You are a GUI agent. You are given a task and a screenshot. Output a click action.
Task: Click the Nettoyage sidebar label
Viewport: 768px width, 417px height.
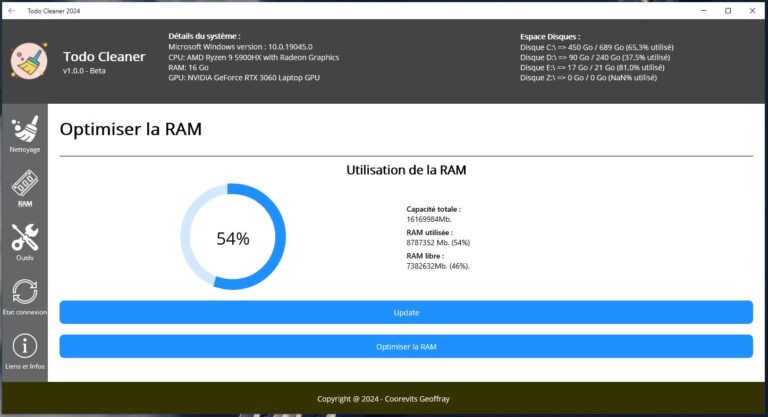coord(25,149)
